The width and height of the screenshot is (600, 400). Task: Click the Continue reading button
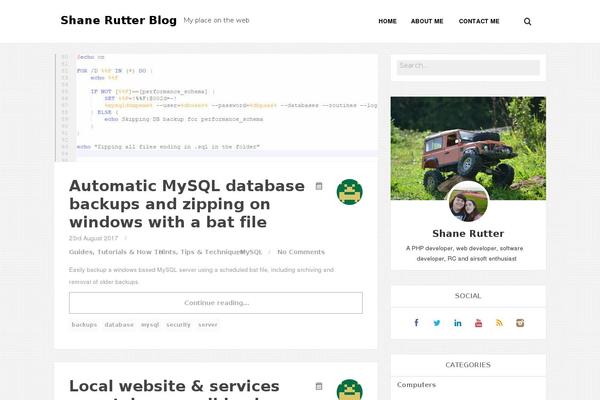(x=216, y=303)
